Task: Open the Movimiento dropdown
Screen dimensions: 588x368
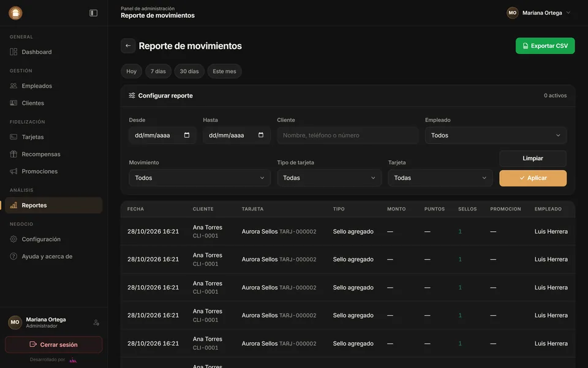Action: point(200,178)
